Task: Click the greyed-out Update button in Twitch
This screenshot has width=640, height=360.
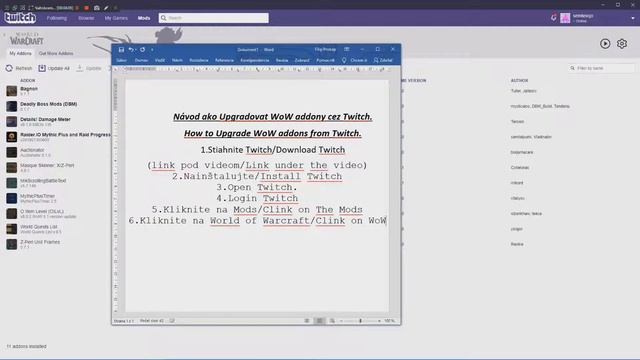Action: coord(89,68)
